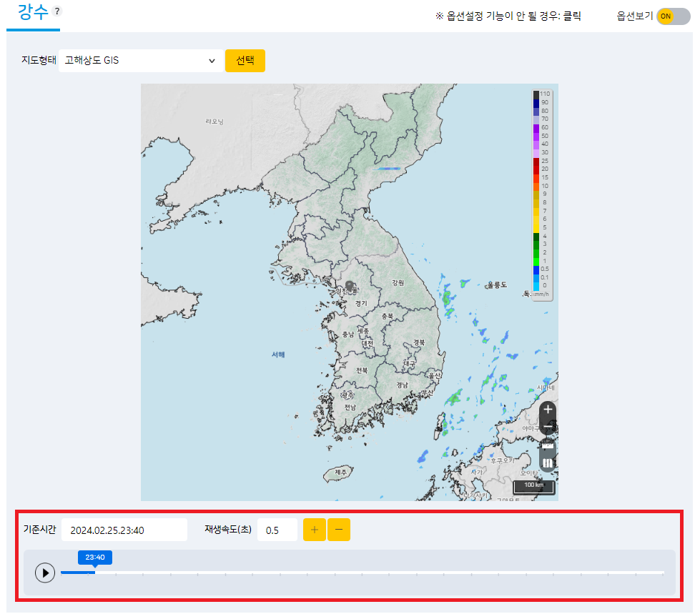Zoom in on the radar map
The width and height of the screenshot is (700, 614).
548,409
